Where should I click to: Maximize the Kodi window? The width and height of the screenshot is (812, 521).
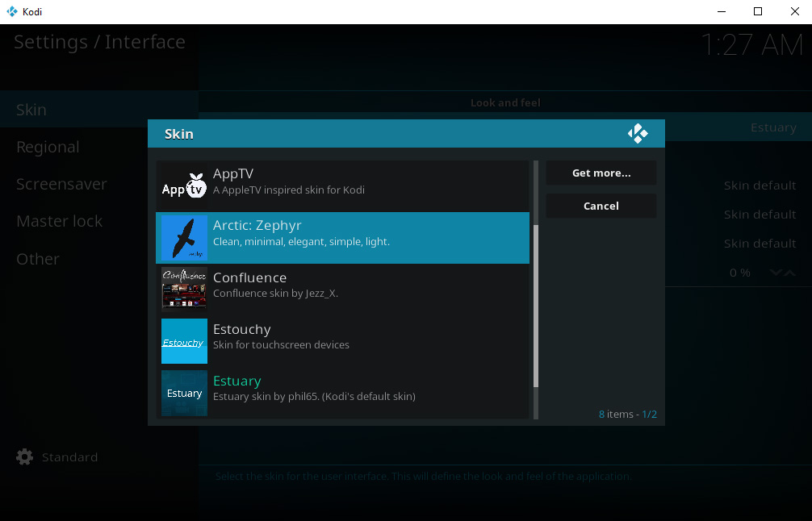(758, 11)
